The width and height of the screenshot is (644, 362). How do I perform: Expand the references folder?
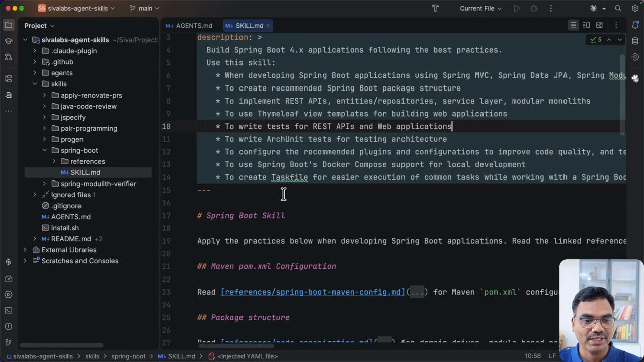point(54,161)
